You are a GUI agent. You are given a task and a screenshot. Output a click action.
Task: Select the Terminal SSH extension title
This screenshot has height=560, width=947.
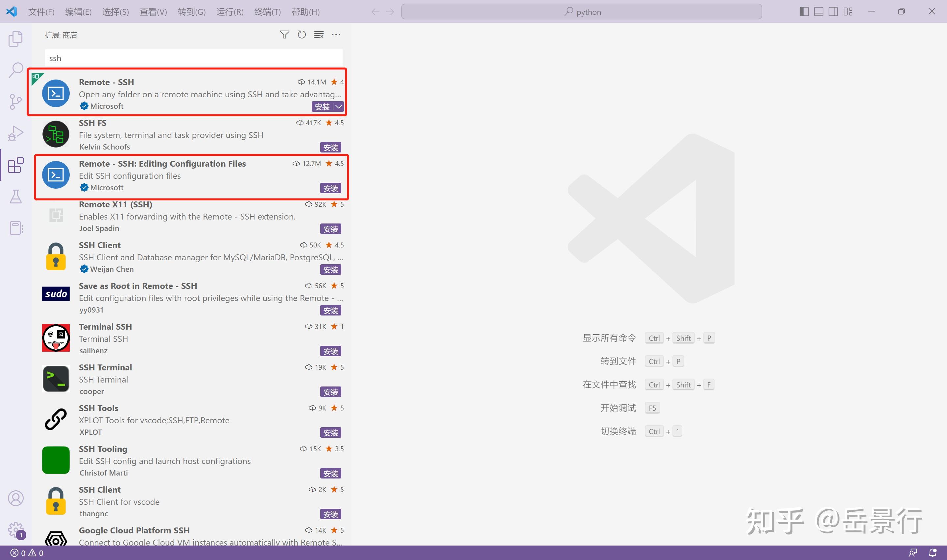105,327
